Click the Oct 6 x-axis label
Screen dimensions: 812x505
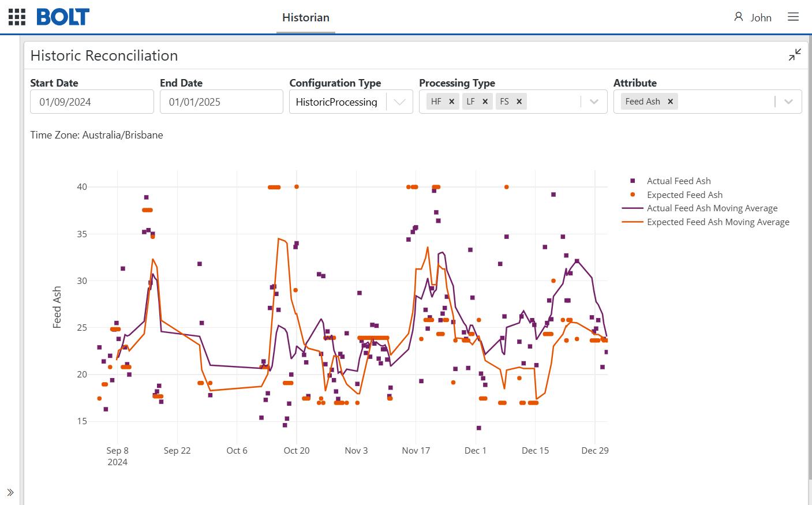point(237,451)
